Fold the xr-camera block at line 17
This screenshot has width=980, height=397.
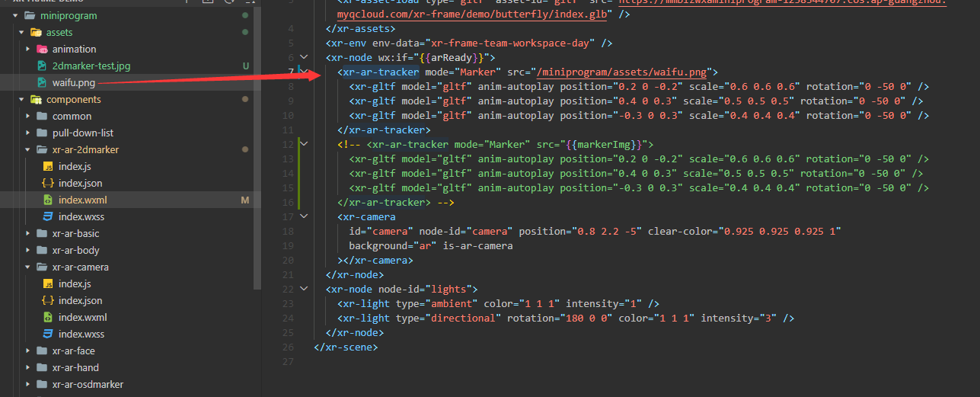coord(305,216)
